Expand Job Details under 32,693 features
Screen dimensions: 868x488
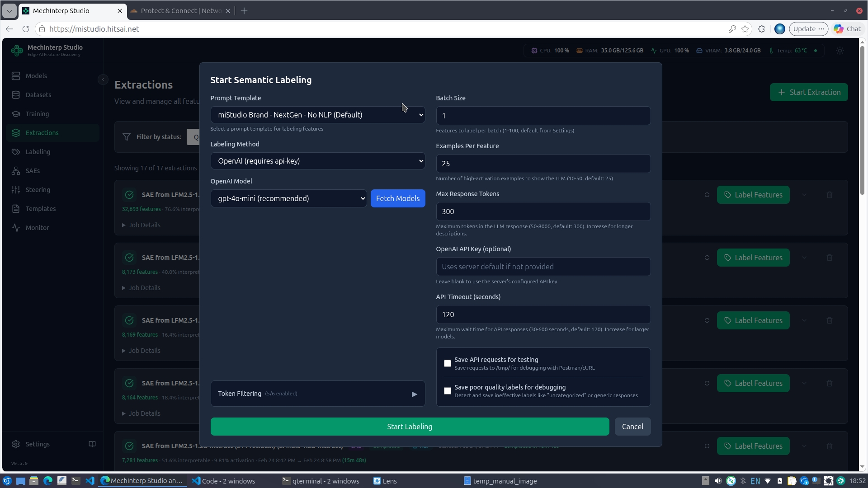[141, 225]
